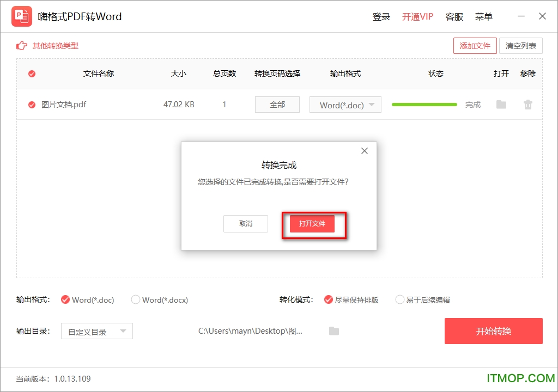Toggle the checkmark beside 图片文档.pdf
558x392 pixels.
[x=32, y=105]
